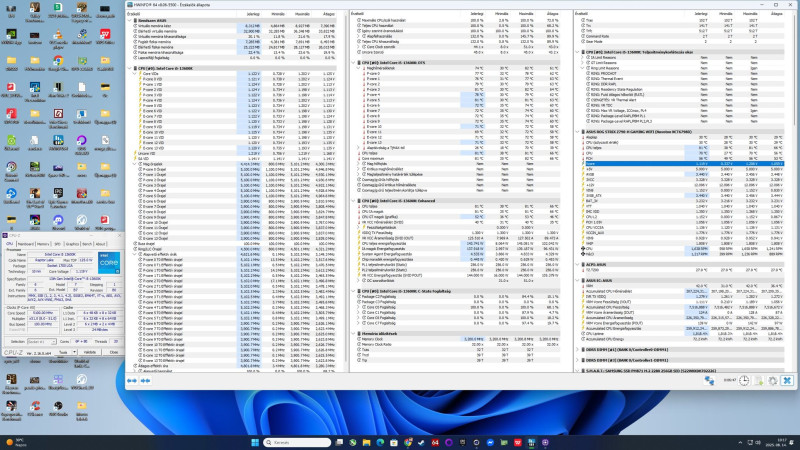Open HWiNFO sensor settings gear icon
The image size is (800, 450).
[x=773, y=381]
